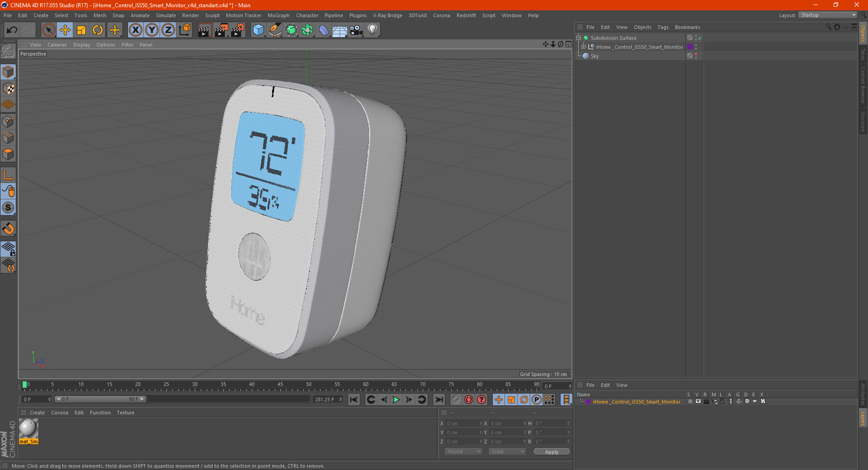Open the Scale mode dropdown
Screen dimensions: 868x470
click(x=507, y=451)
